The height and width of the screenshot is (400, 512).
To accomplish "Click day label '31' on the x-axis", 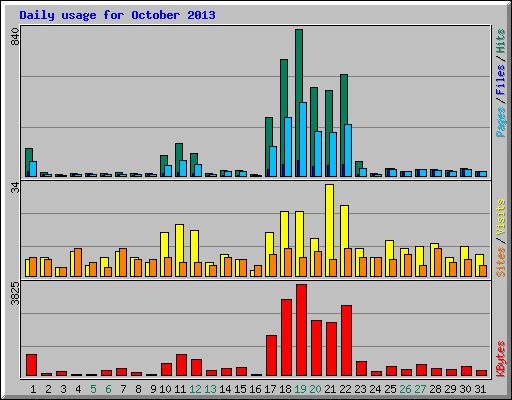I will [x=480, y=389].
